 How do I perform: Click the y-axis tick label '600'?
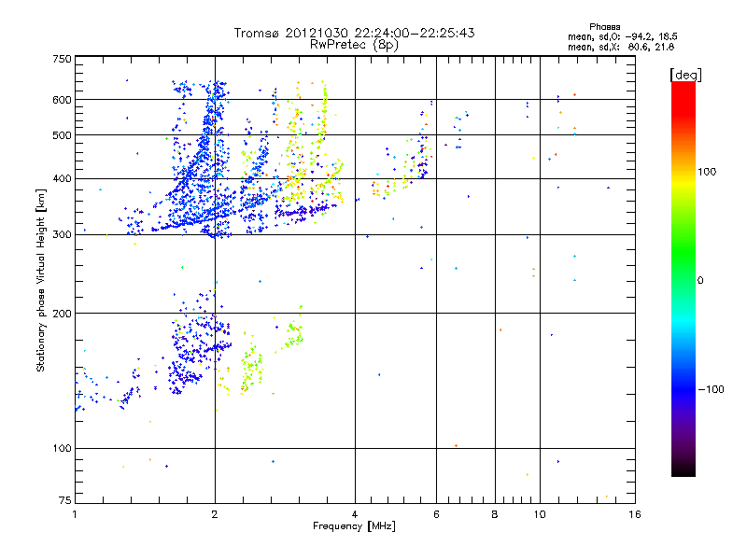pyautogui.click(x=62, y=100)
